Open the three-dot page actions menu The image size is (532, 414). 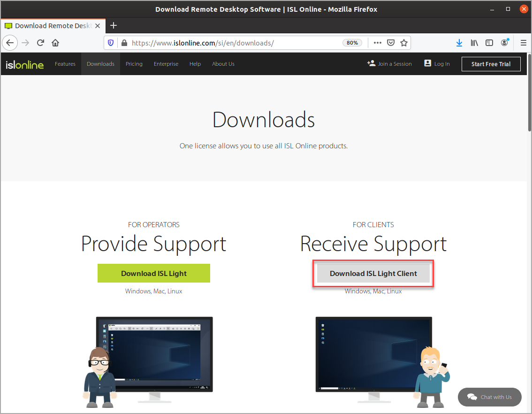point(377,43)
